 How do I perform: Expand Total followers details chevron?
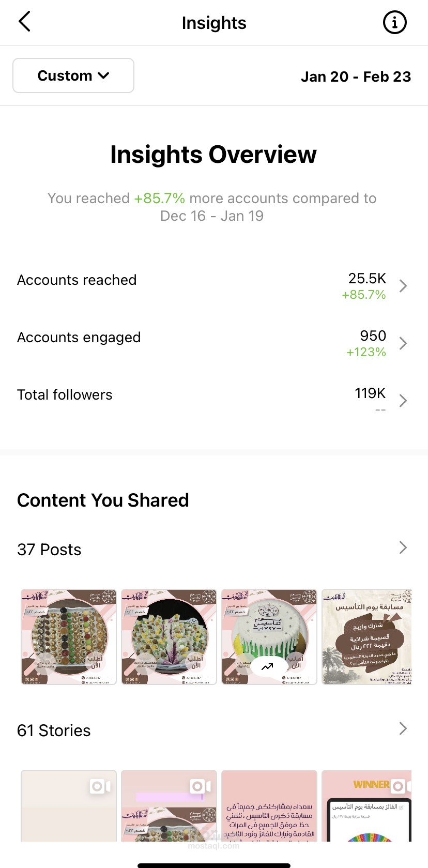point(403,401)
